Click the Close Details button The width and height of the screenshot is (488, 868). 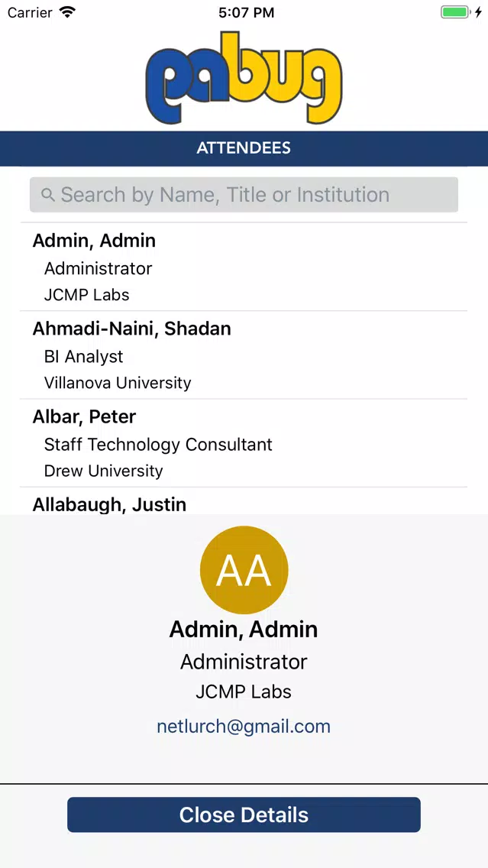click(x=244, y=815)
